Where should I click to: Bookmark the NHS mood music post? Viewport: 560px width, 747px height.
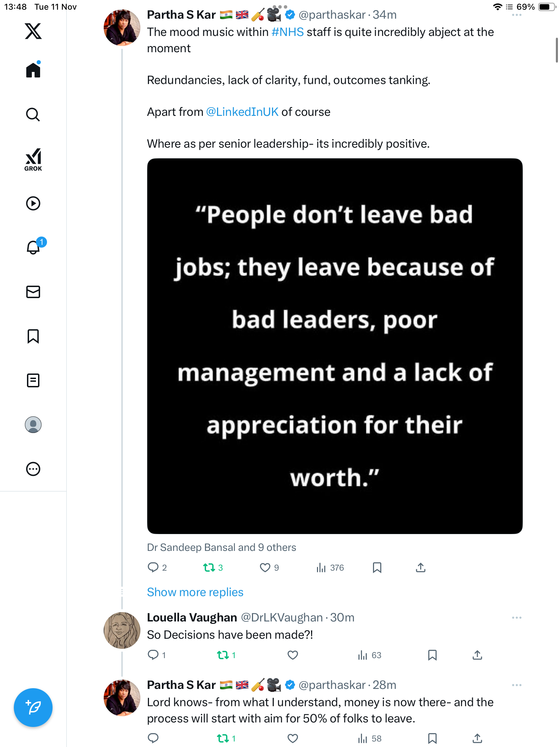point(377,568)
